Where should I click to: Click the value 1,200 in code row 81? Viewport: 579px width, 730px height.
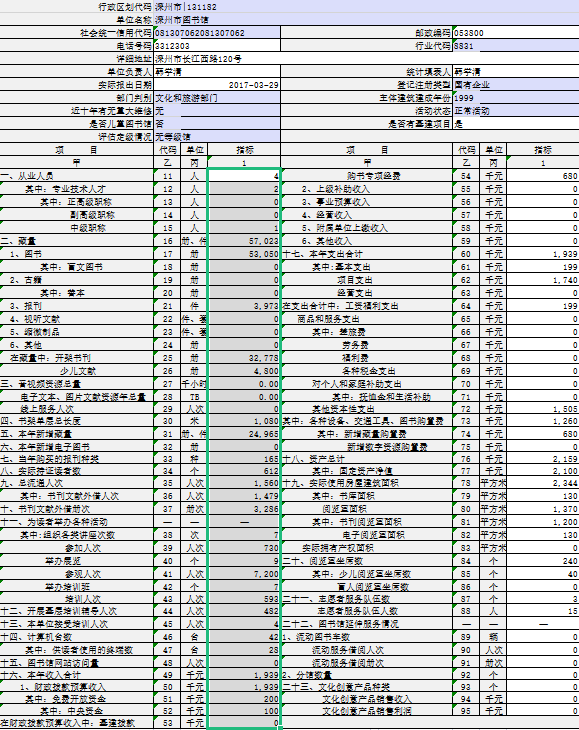coord(543,522)
